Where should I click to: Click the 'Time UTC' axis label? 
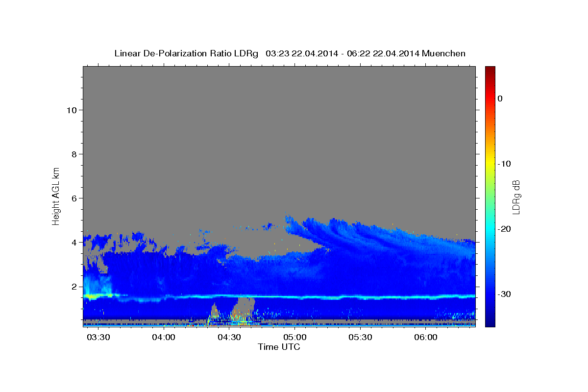tap(279, 347)
